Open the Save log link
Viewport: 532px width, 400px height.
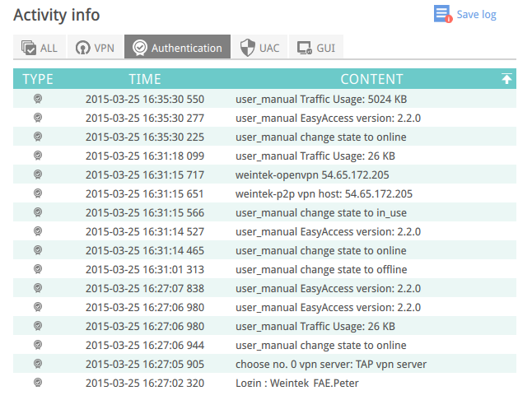tap(476, 15)
